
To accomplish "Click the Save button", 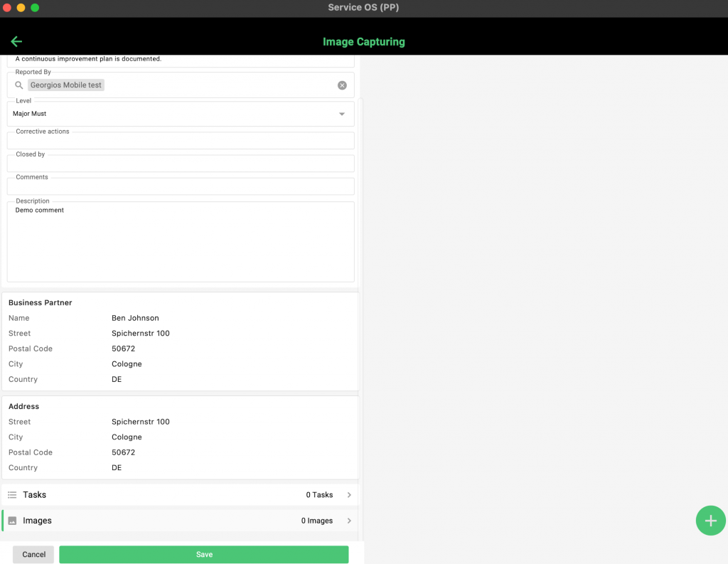I will [x=203, y=555].
